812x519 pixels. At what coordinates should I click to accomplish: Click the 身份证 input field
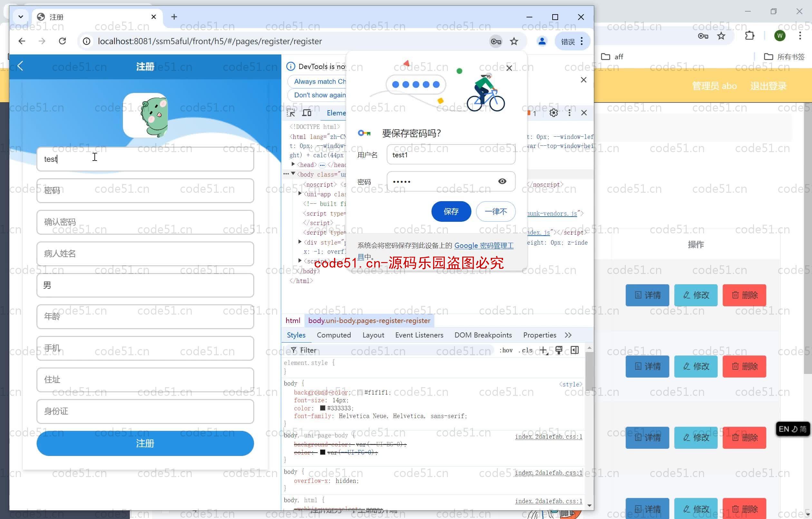click(145, 411)
